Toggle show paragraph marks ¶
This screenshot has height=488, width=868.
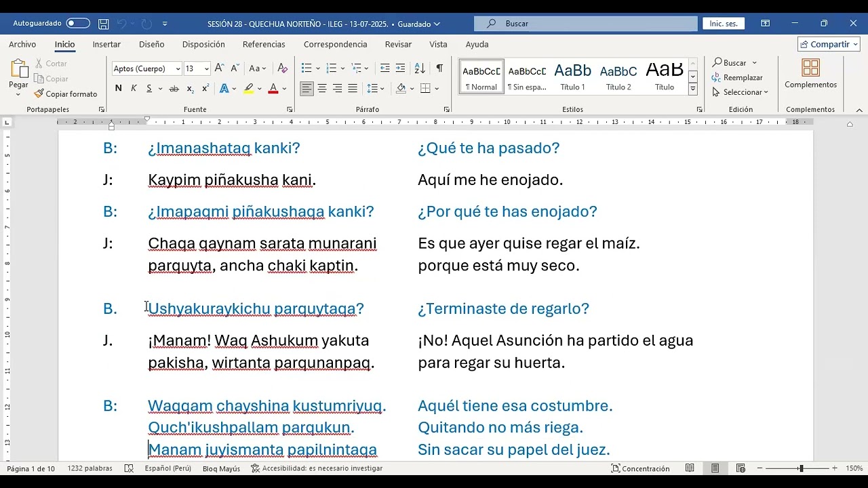(439, 68)
